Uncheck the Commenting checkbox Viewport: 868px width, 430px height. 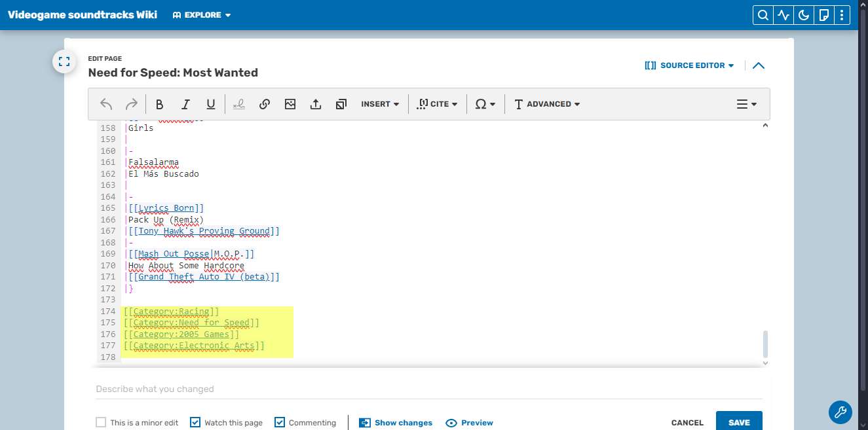click(280, 422)
